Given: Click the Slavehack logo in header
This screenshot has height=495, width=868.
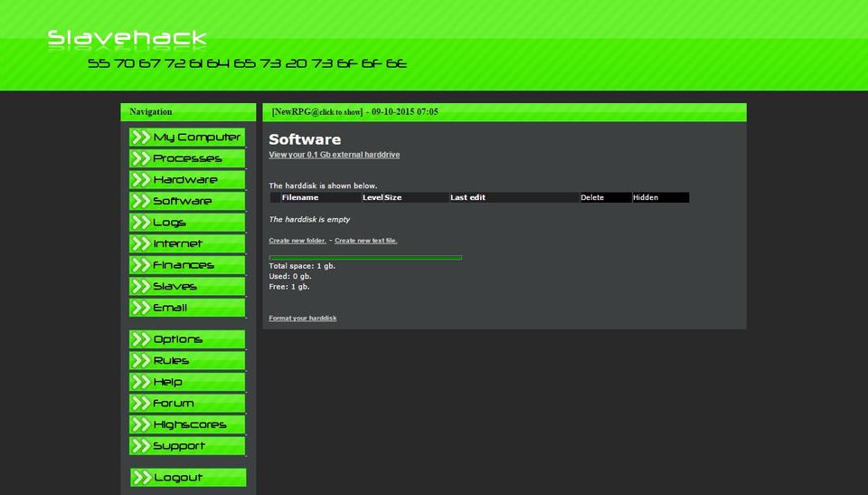Looking at the screenshot, I should [127, 39].
